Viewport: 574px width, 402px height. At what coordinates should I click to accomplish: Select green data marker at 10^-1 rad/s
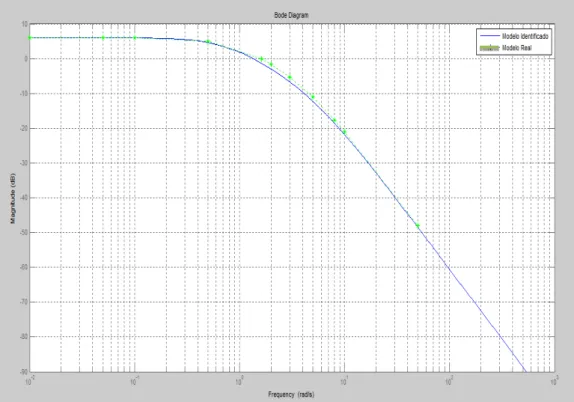tap(135, 37)
